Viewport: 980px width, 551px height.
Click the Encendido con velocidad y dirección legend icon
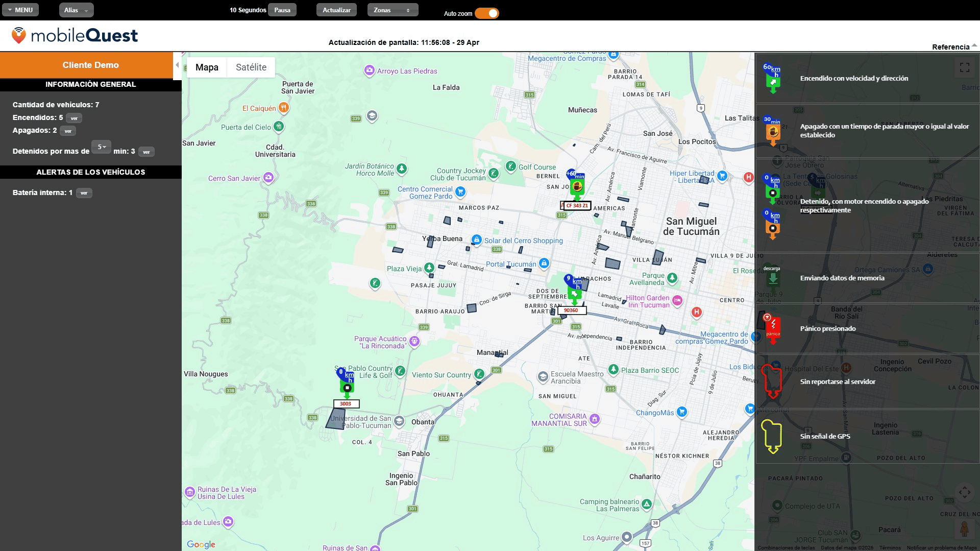(772, 78)
